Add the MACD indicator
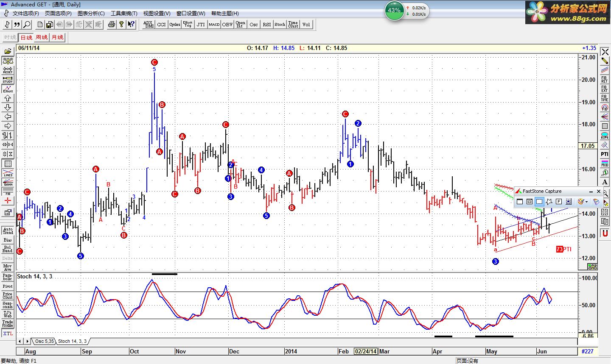The height and width of the screenshot is (364, 611). click(x=214, y=25)
